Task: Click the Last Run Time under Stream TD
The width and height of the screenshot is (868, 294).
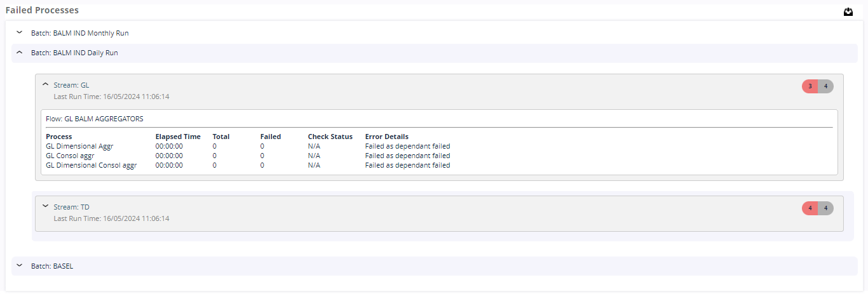Action: (x=112, y=218)
